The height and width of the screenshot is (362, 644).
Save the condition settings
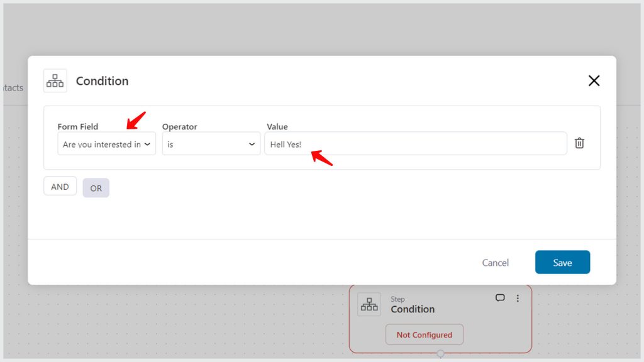pos(562,262)
